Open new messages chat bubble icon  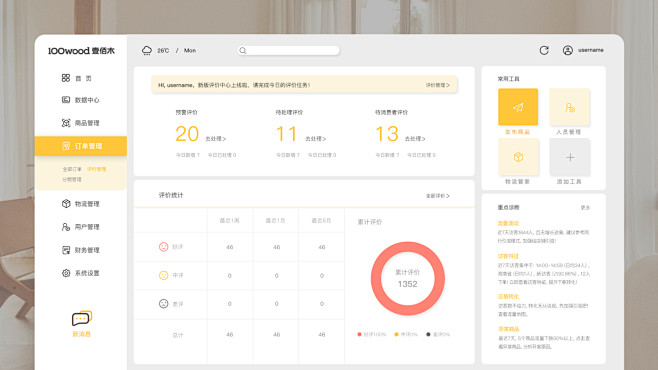click(x=81, y=318)
